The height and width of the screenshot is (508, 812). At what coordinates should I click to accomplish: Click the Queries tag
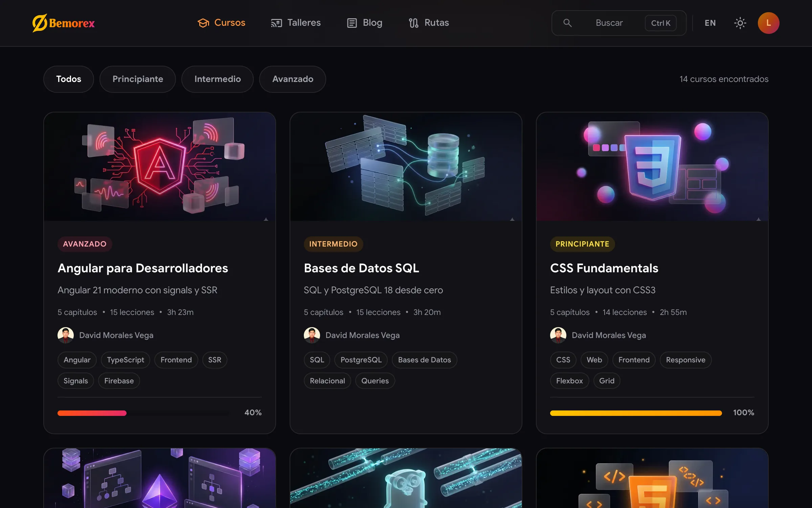(375, 381)
